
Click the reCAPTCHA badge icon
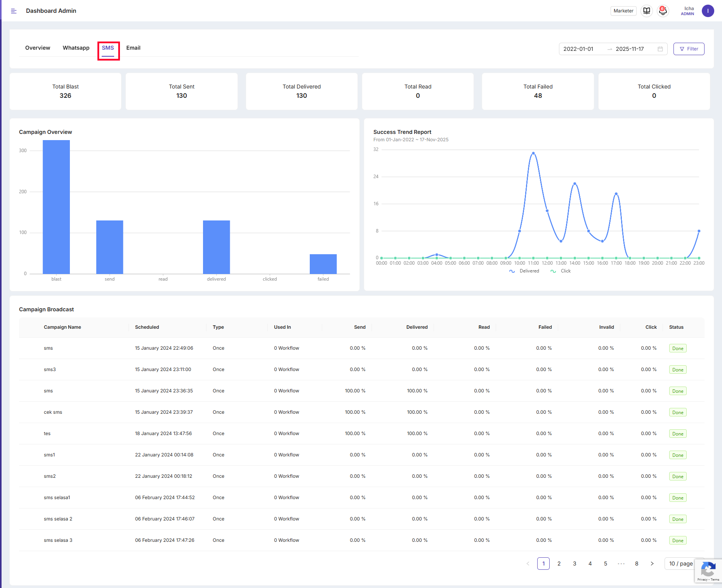tap(708, 570)
